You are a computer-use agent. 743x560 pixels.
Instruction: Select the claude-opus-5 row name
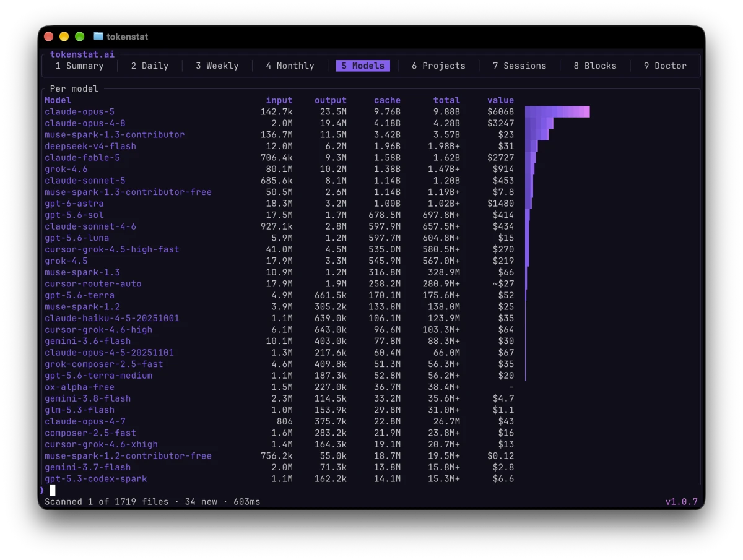pos(79,112)
